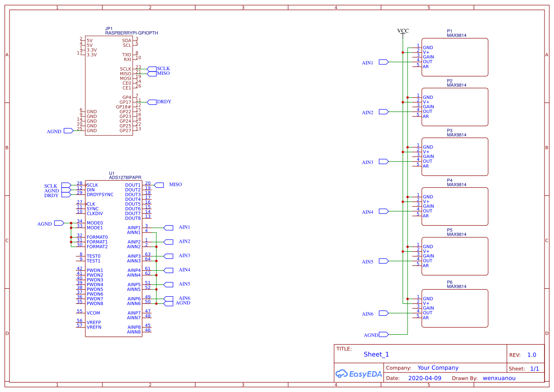Screen dimensions: 554x392
Task: Click the P1 designator label
Action: (449, 31)
